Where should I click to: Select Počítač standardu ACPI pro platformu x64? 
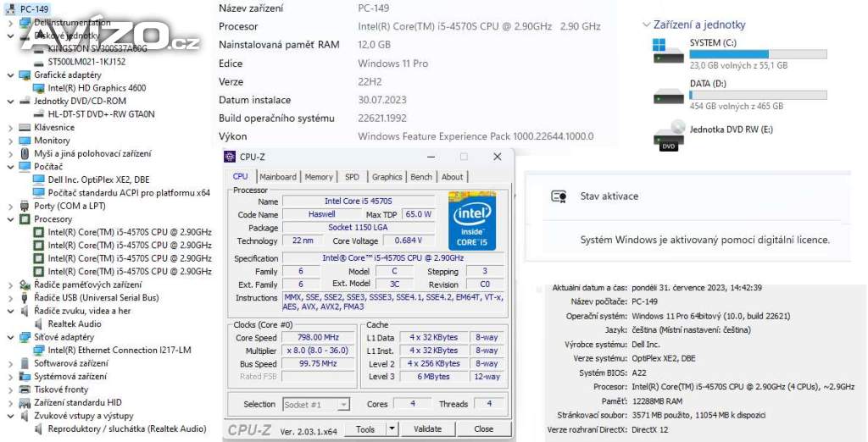129,192
